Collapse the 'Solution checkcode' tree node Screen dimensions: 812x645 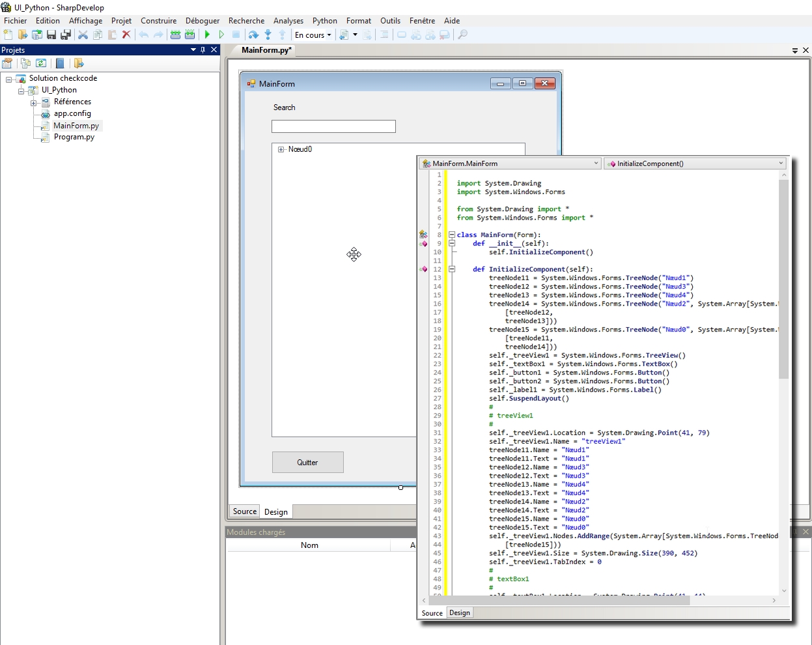[9, 79]
